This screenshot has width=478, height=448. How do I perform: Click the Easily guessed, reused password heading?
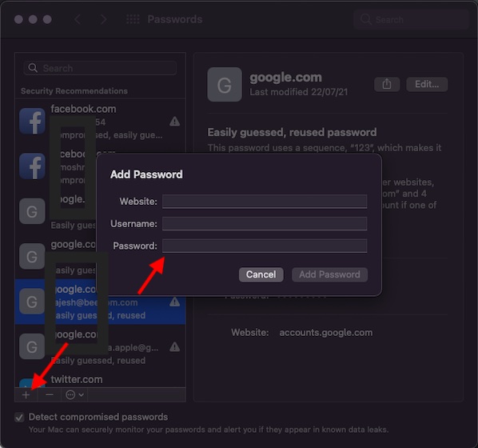pos(292,132)
